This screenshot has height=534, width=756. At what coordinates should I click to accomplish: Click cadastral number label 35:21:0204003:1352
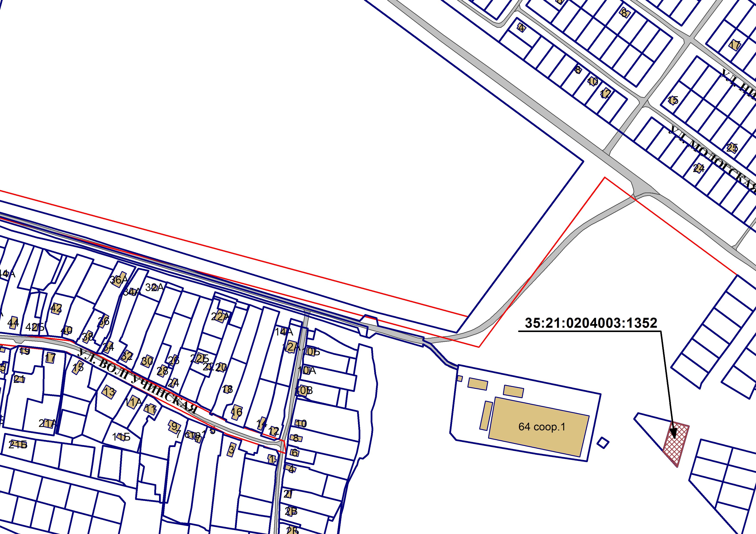point(591,323)
